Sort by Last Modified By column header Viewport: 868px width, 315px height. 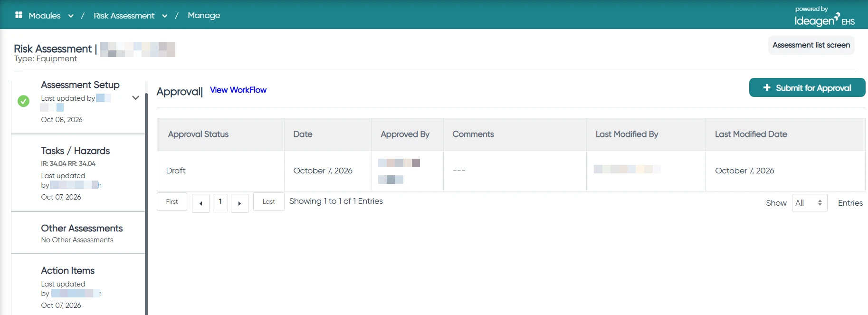(x=646, y=134)
